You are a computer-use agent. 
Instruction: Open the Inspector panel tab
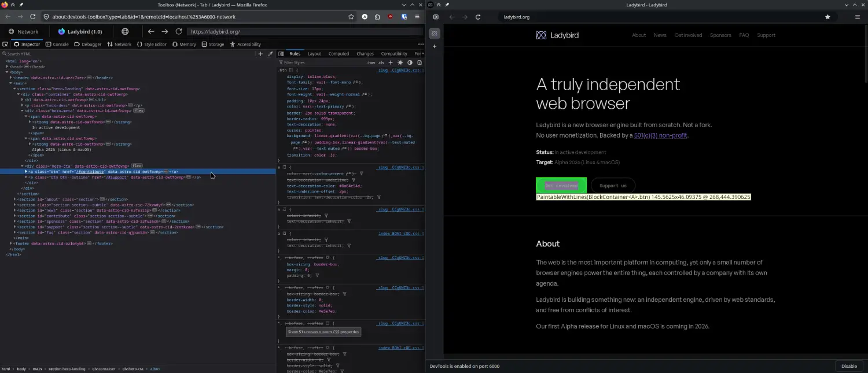(27, 44)
